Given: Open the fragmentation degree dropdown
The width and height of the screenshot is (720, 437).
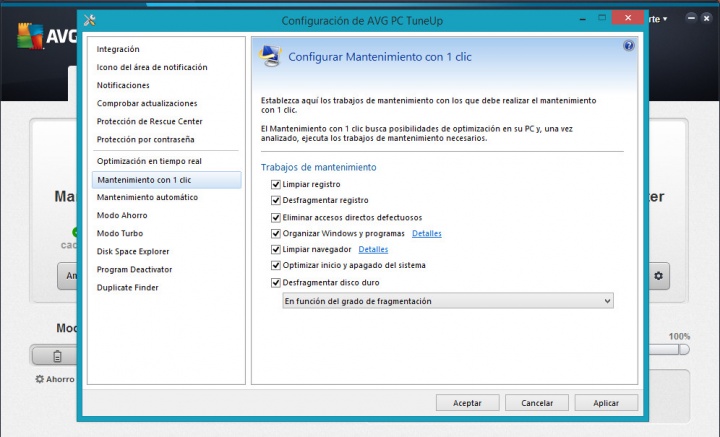Looking at the screenshot, I should [x=448, y=301].
